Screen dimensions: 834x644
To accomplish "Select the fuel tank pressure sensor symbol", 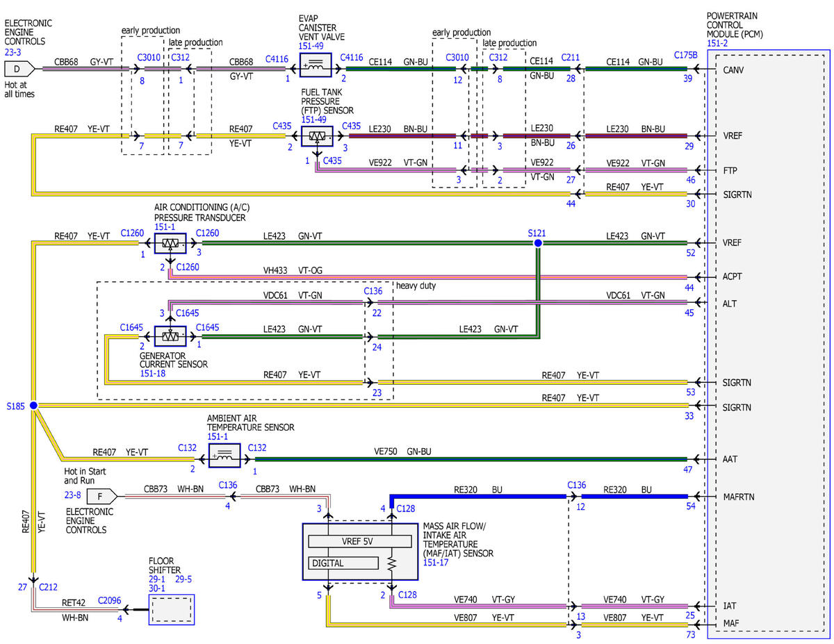I will 317,135.
